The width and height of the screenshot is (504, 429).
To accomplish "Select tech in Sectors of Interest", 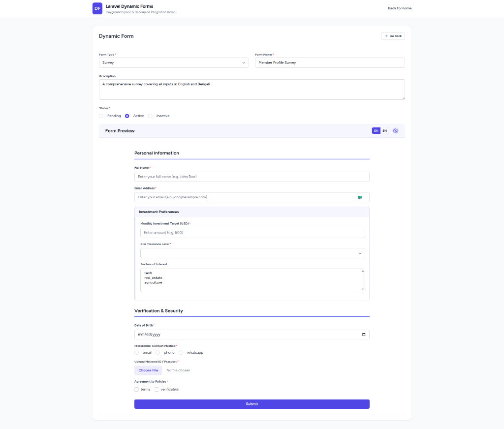I will pos(148,273).
